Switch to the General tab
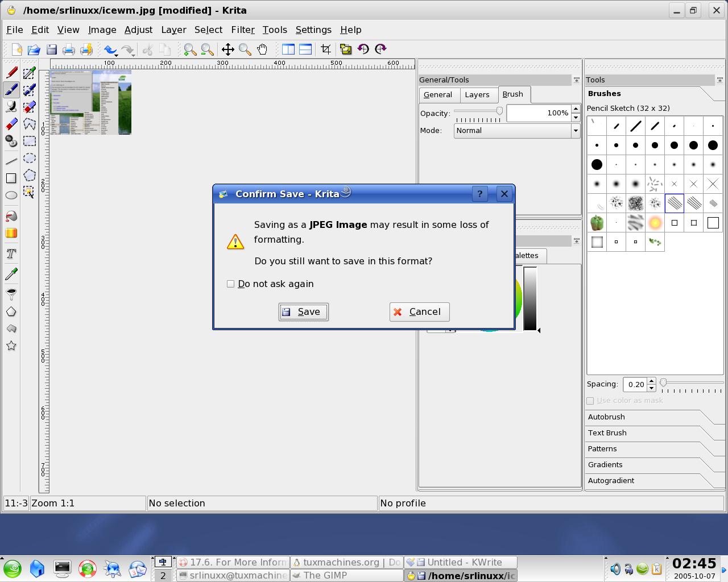728x582 pixels. pos(438,95)
